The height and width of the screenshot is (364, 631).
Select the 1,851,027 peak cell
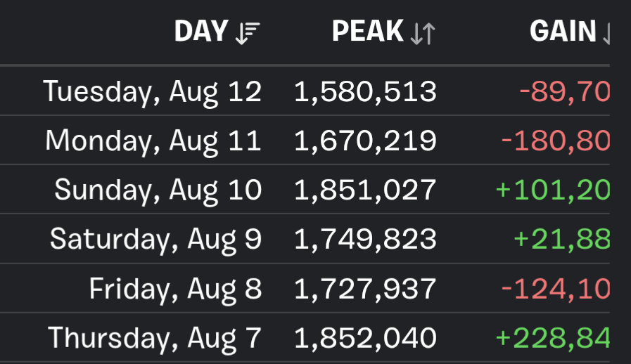click(x=365, y=190)
